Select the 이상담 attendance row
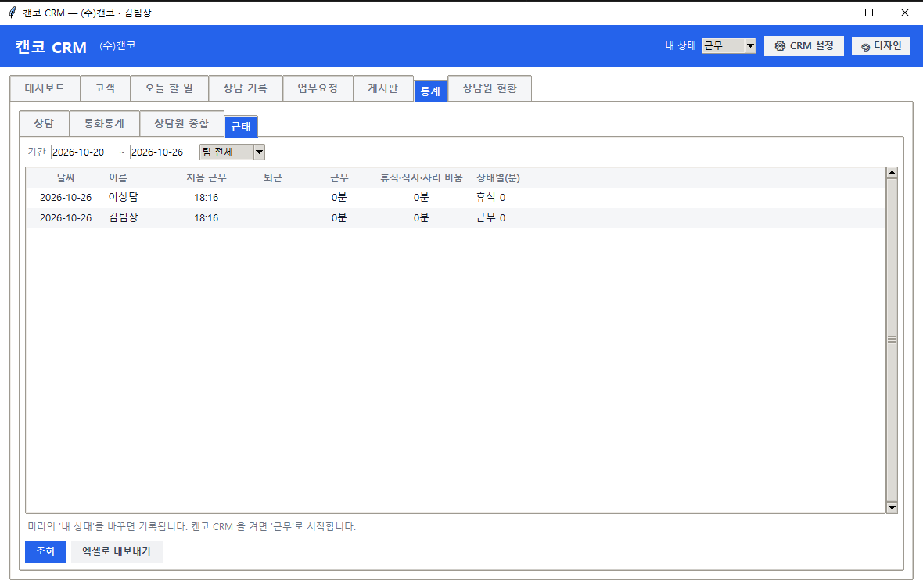This screenshot has height=588, width=923. coord(455,197)
